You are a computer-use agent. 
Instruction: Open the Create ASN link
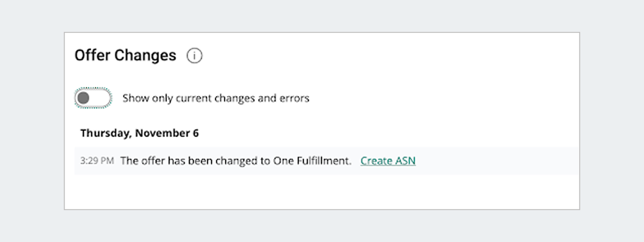387,160
